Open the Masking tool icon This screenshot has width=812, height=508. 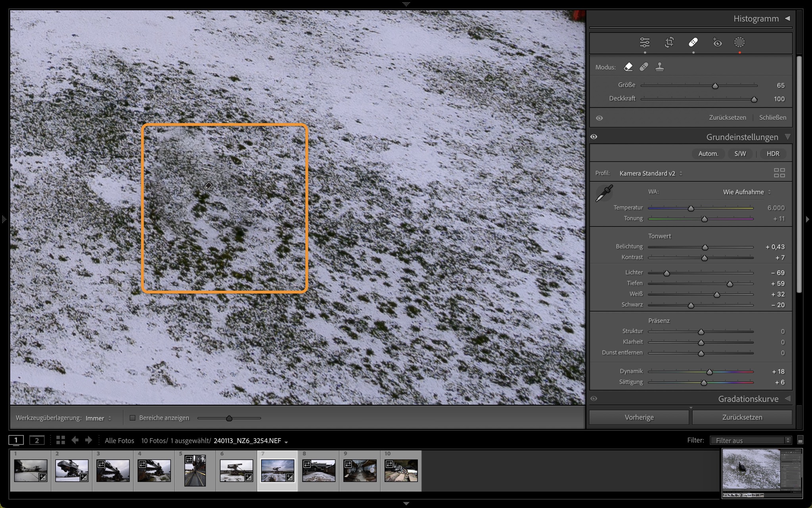tap(739, 42)
